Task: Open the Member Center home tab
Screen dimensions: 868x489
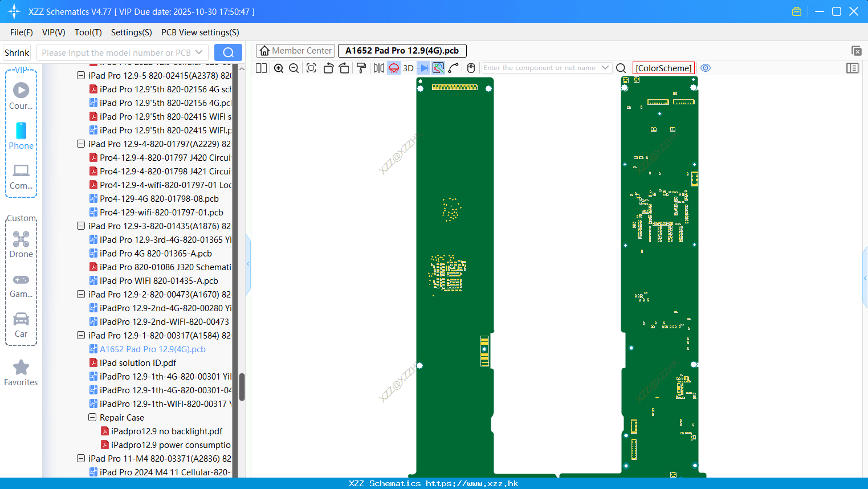Action: point(295,51)
